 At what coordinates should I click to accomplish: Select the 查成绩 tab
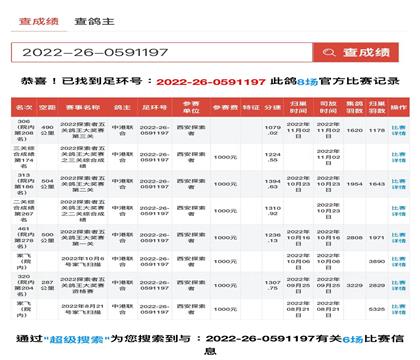(x=39, y=21)
